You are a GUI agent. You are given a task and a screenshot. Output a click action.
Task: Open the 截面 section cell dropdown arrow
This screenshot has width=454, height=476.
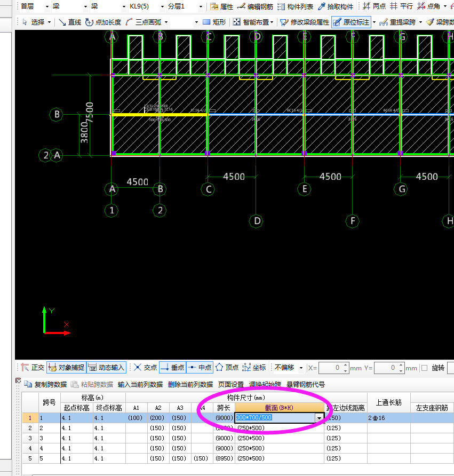[x=319, y=418]
